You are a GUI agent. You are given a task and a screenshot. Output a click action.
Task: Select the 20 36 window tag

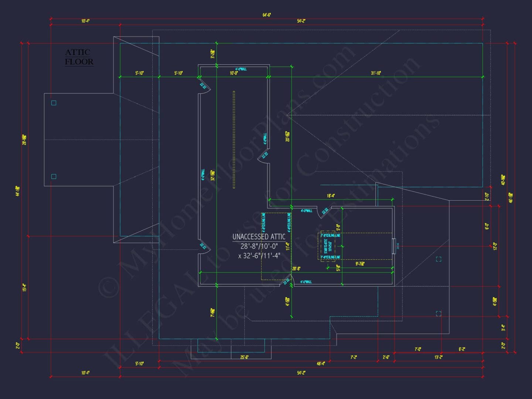point(398,246)
